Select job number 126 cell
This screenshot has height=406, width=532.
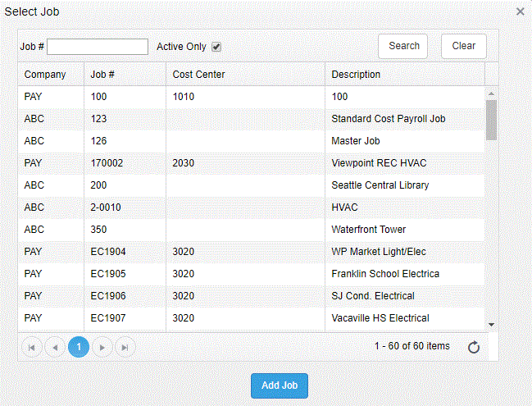(125, 141)
